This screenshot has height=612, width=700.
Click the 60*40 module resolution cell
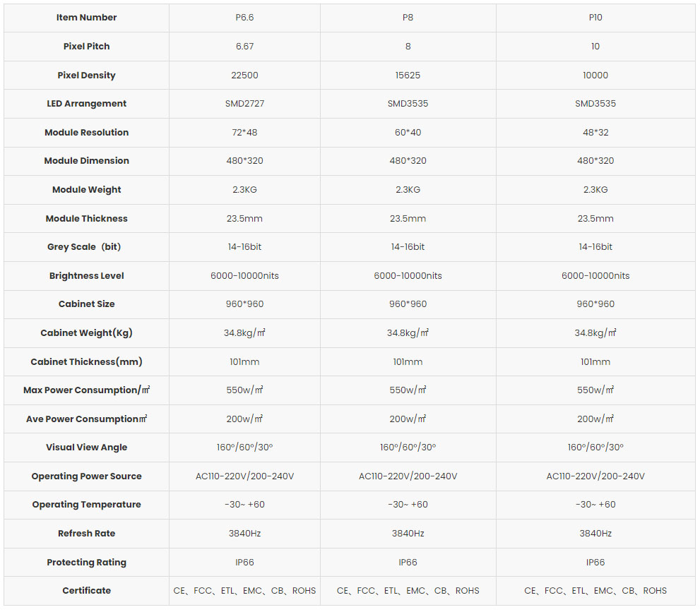(408, 133)
